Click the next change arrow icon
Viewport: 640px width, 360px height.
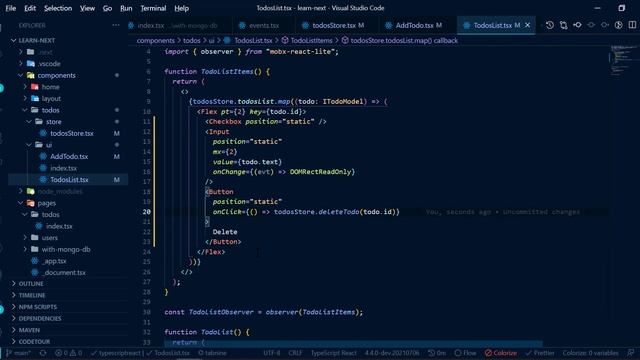(x=605, y=25)
